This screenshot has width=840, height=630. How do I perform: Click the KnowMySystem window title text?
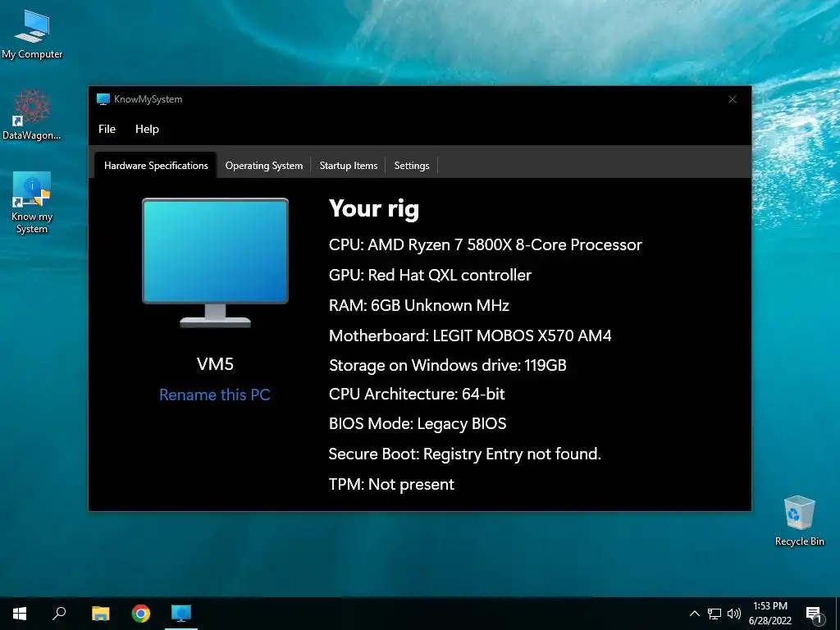(148, 99)
